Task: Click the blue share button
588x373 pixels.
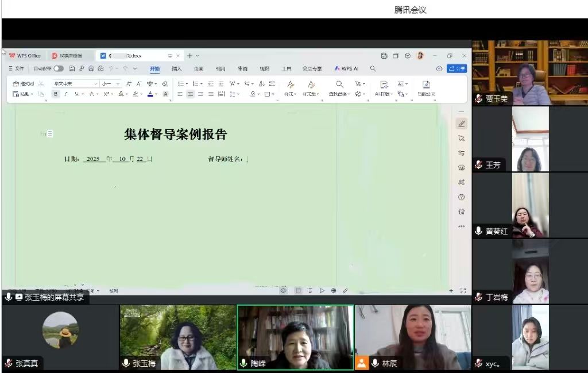Action: coord(457,69)
